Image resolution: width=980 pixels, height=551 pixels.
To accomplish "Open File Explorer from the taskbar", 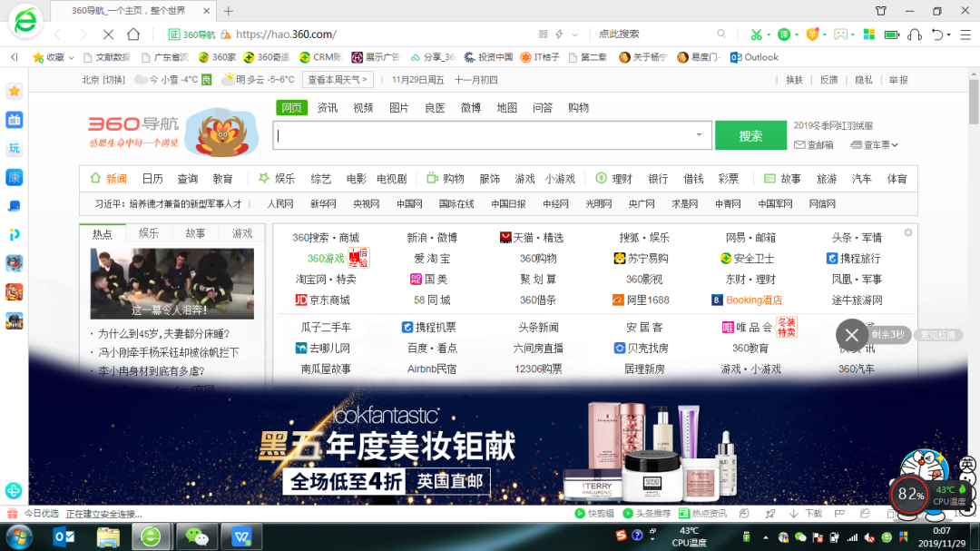I will tap(108, 536).
